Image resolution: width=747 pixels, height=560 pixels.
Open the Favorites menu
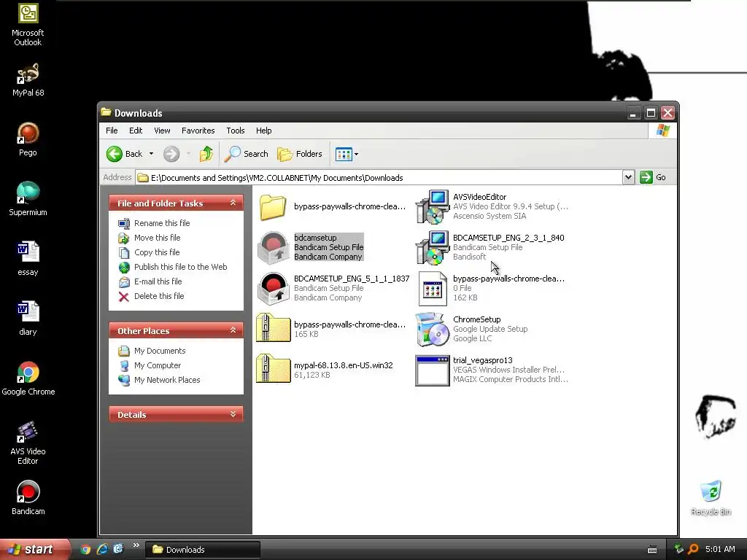(198, 131)
